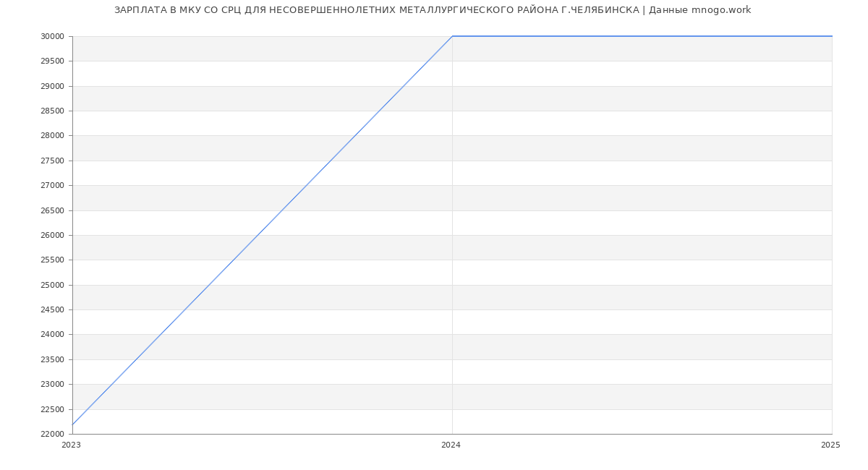The height and width of the screenshot is (470, 868).
Task: Click the 23500 y-axis label
Action: pos(52,359)
